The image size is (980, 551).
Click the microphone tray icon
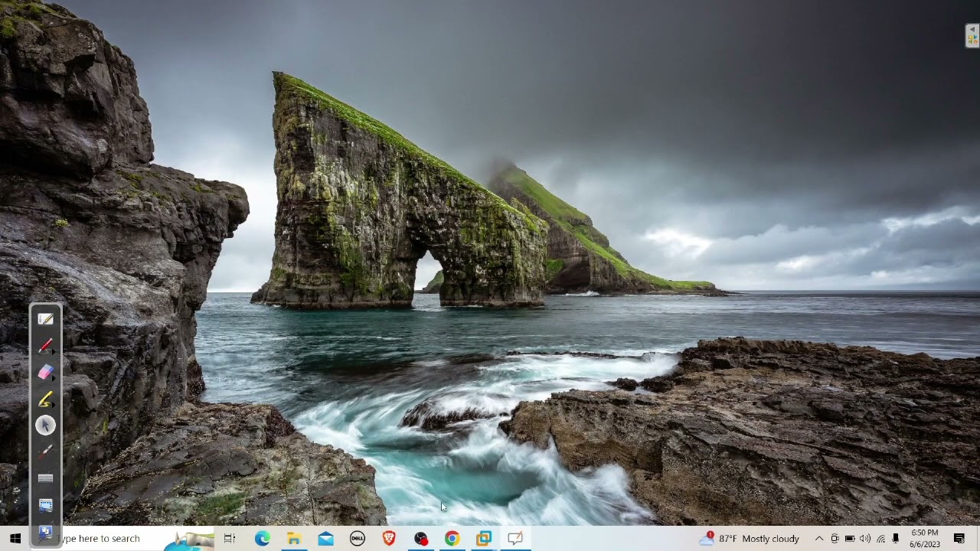point(896,539)
